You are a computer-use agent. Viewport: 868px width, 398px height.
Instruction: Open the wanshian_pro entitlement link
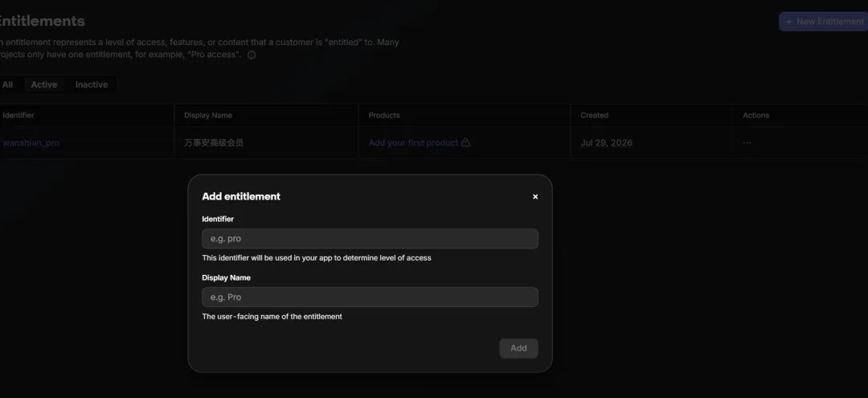31,143
